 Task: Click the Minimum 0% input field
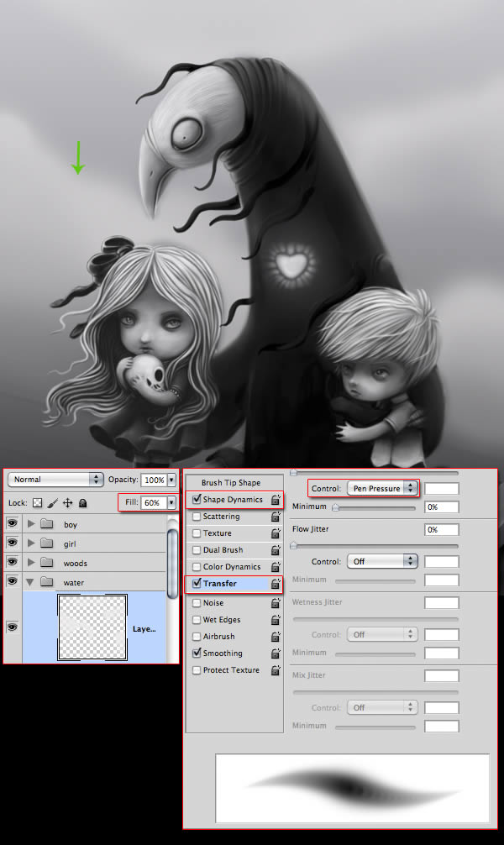(x=442, y=507)
